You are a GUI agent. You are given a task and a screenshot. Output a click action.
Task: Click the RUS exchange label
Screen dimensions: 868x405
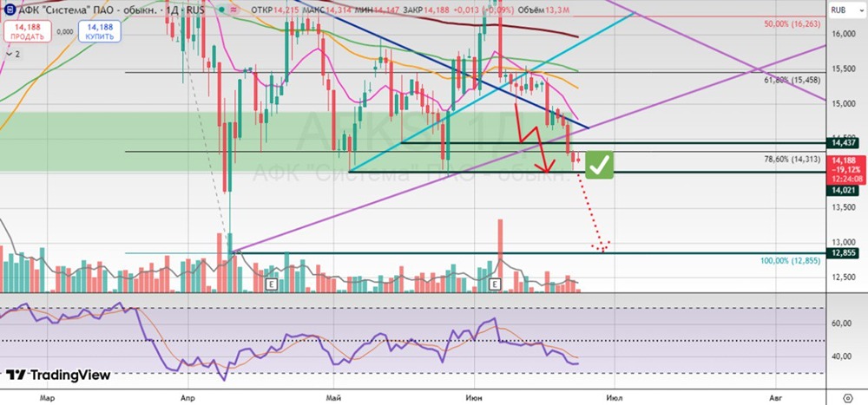pos(194,10)
